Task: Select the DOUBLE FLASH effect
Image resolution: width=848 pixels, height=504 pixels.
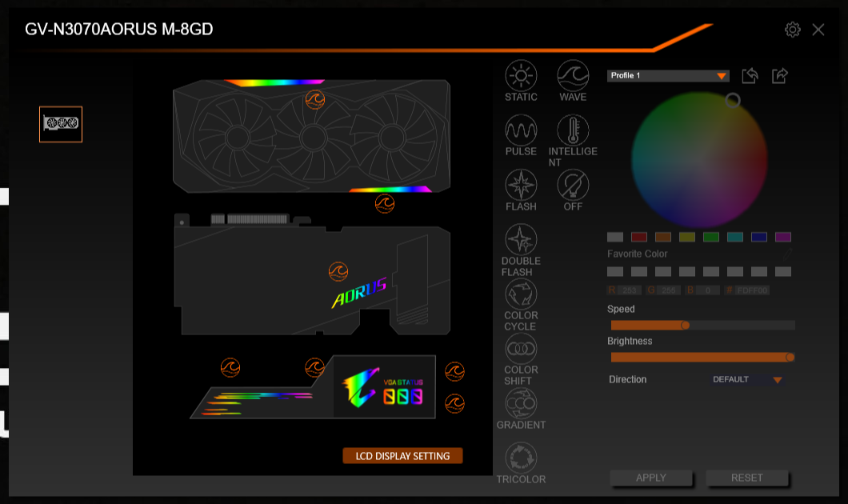Action: (x=521, y=239)
